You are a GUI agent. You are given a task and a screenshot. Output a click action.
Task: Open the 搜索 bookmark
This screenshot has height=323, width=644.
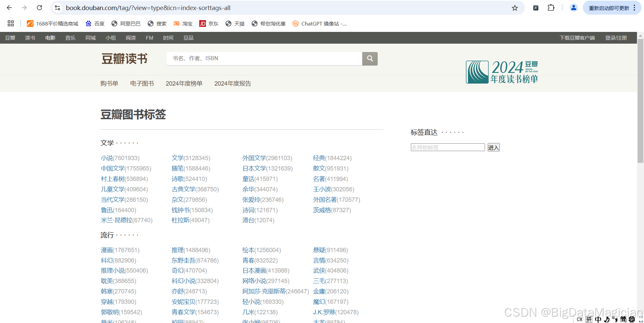[x=157, y=24]
